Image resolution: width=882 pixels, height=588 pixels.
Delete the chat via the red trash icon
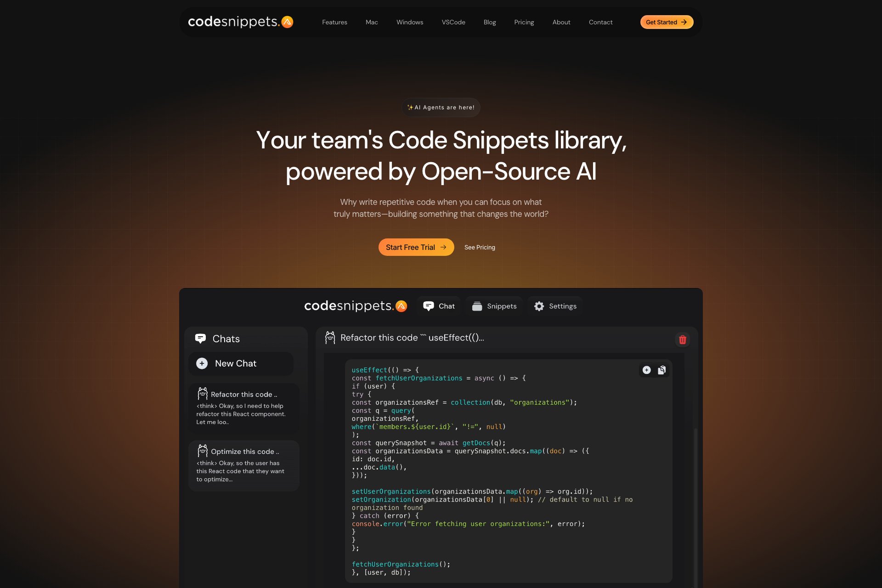point(683,340)
